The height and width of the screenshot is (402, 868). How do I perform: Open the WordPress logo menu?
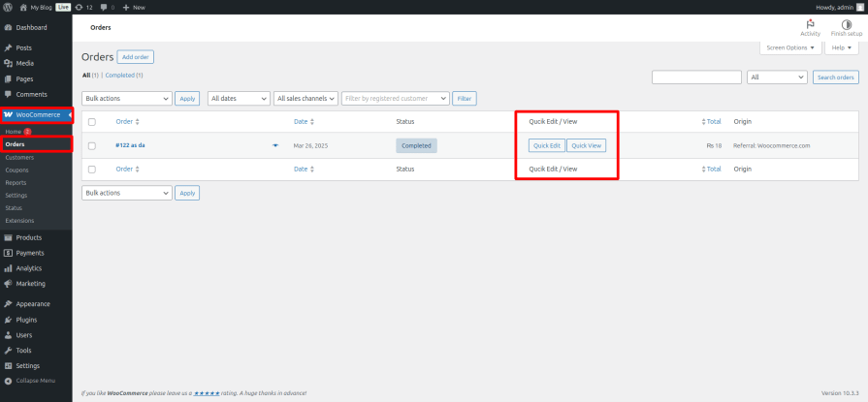point(8,7)
